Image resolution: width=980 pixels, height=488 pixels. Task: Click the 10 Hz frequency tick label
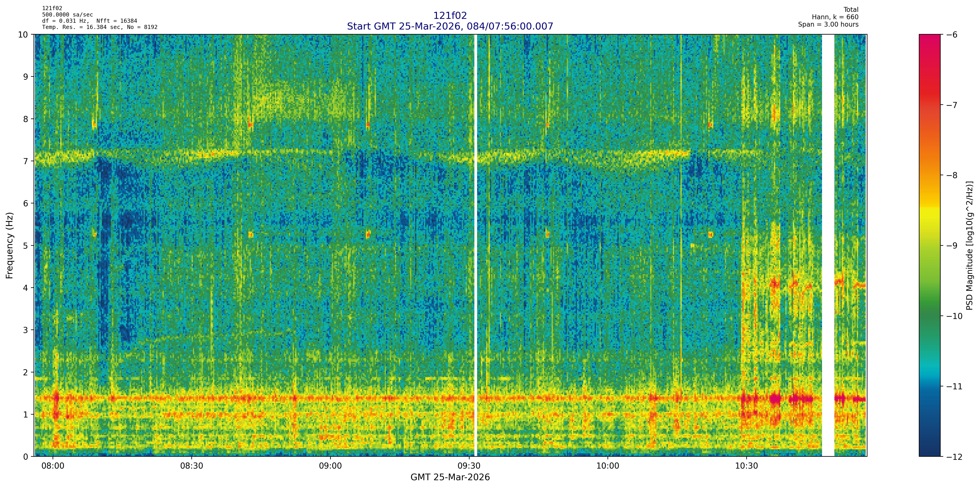23,35
